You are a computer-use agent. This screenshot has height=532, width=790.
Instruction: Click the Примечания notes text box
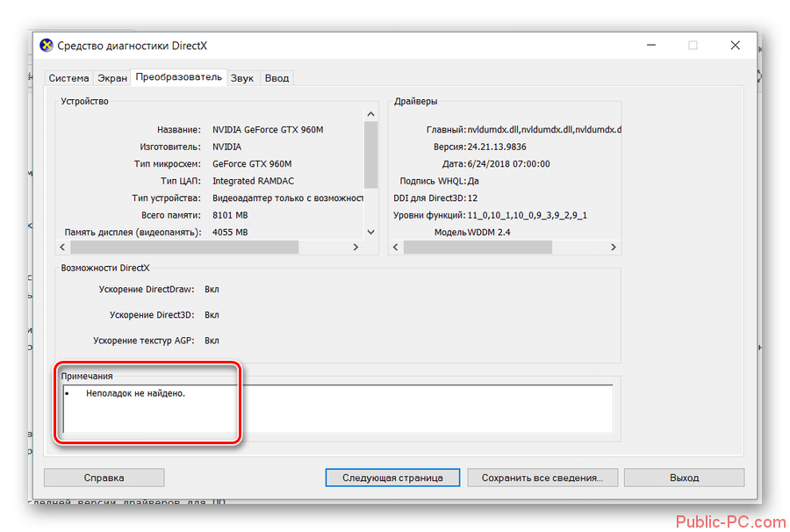[x=338, y=409]
